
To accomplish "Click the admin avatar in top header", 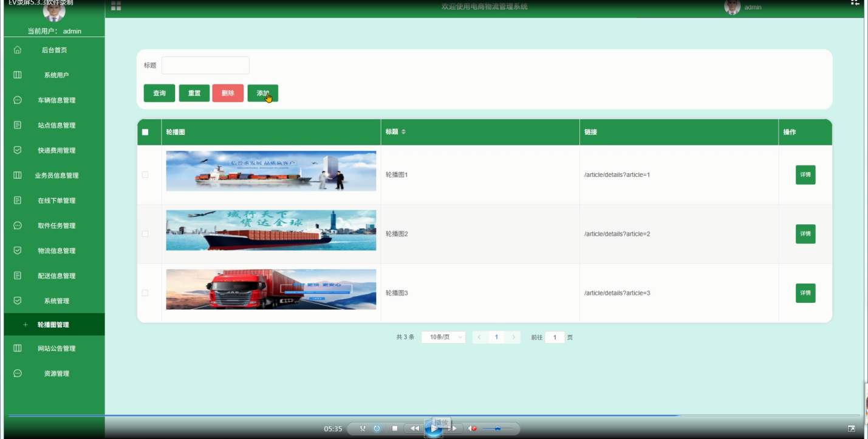I will click(x=733, y=7).
